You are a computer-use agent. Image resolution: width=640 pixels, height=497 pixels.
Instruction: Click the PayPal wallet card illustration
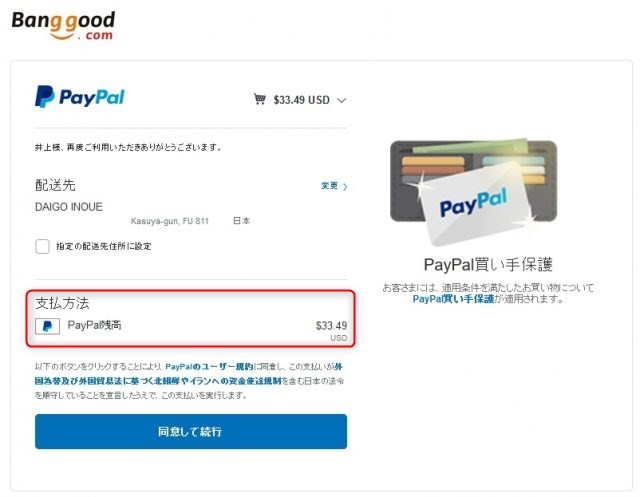(x=473, y=191)
